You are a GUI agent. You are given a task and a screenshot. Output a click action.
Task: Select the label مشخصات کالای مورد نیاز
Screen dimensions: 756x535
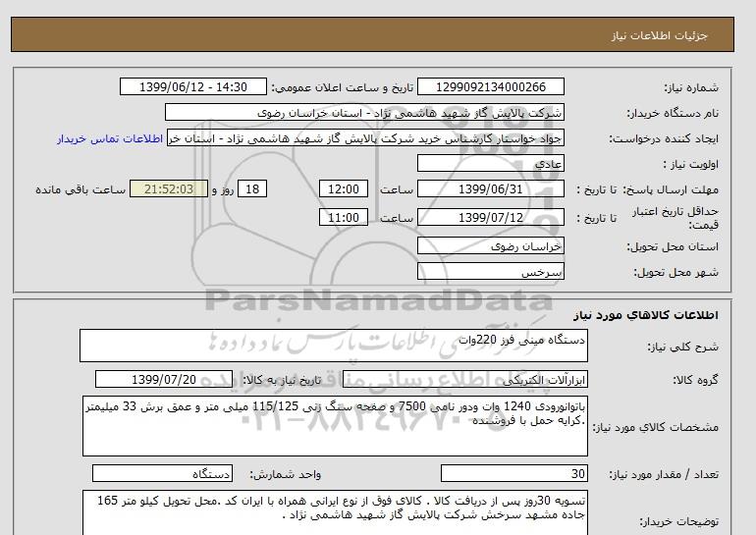click(x=655, y=427)
